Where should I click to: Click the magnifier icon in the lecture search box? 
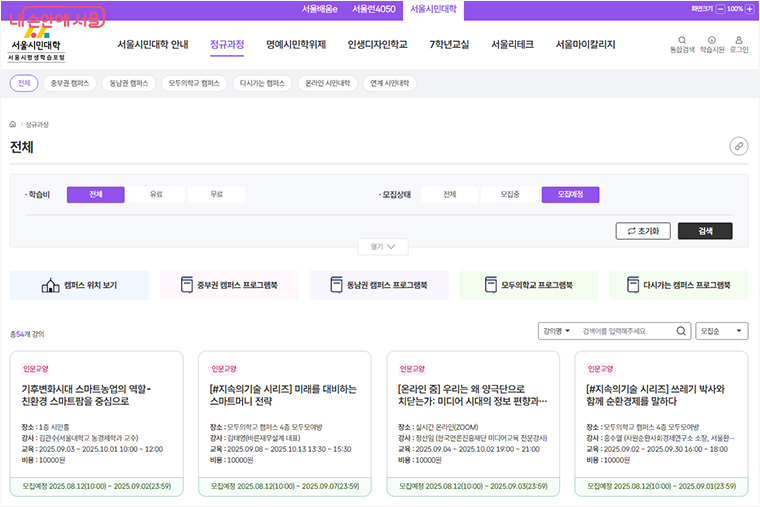(x=681, y=331)
